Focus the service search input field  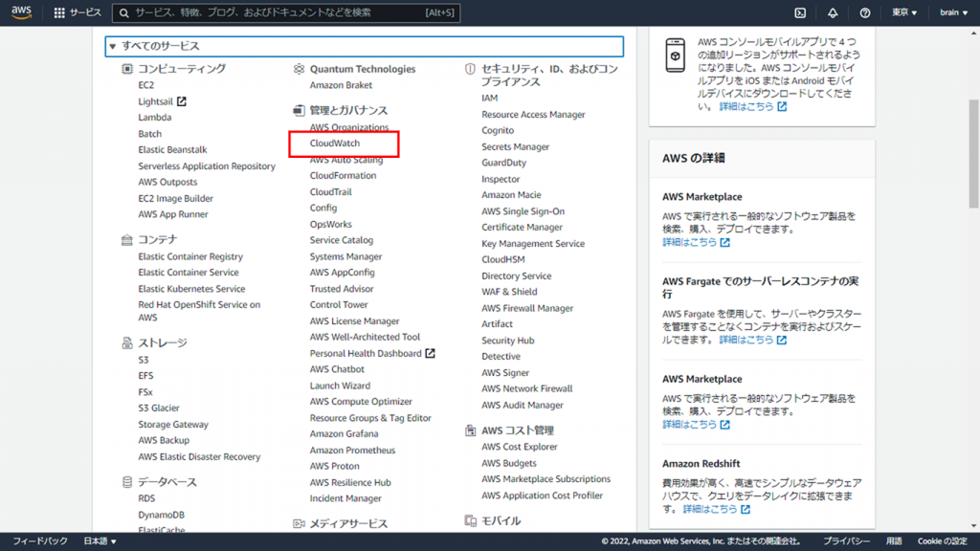[x=286, y=12]
